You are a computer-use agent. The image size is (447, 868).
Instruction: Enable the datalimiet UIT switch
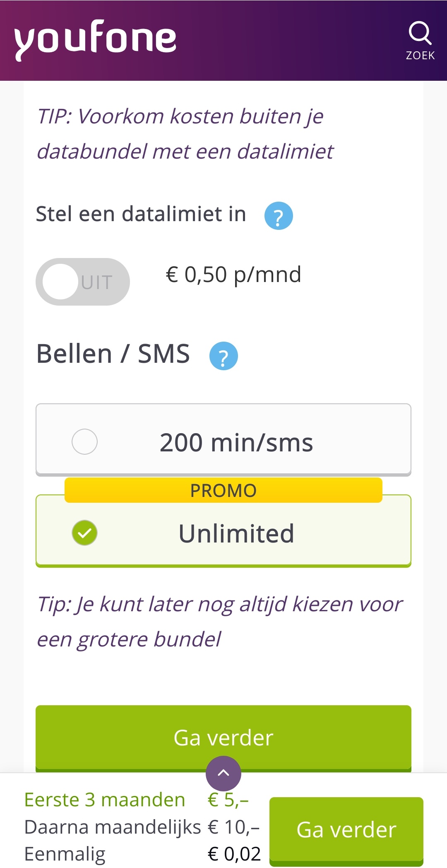tap(83, 282)
